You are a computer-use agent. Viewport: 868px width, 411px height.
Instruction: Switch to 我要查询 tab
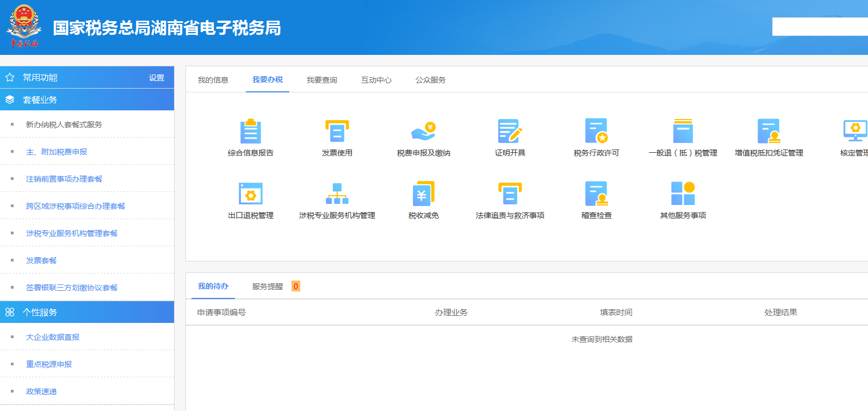point(322,80)
